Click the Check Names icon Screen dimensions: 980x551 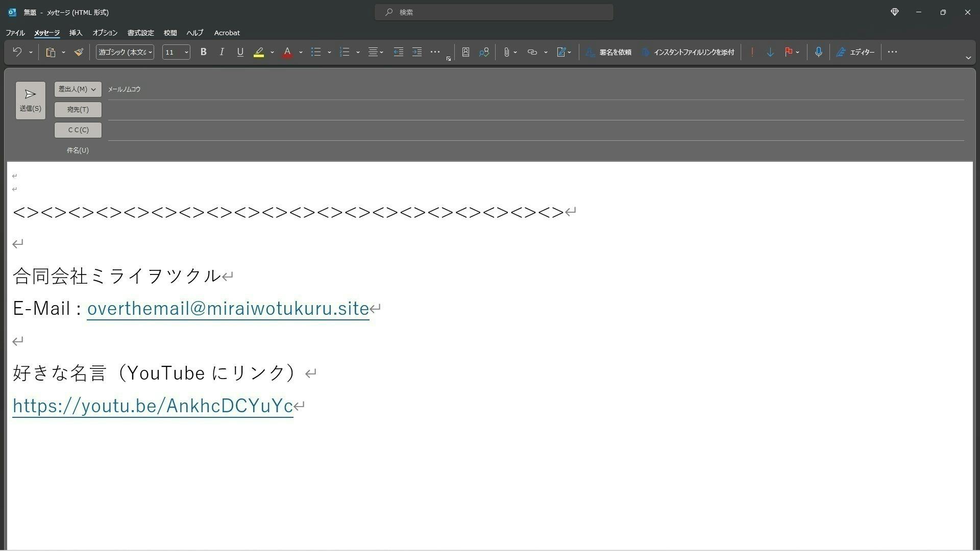click(484, 52)
